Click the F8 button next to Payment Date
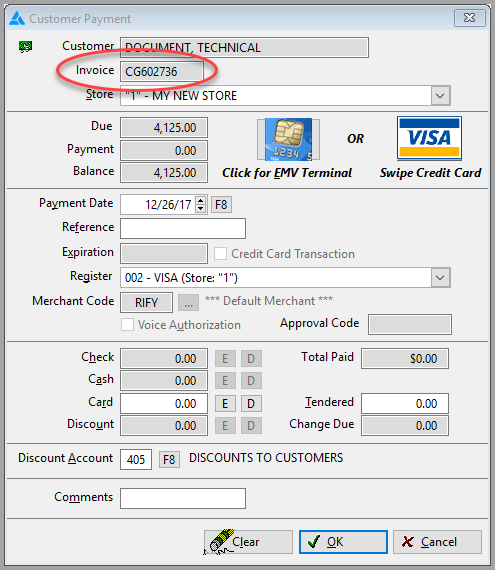Image resolution: width=495 pixels, height=570 pixels. coord(221,204)
